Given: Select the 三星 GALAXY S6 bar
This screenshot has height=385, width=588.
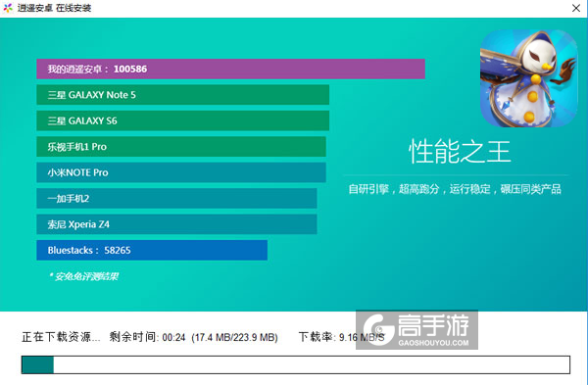Looking at the screenshot, I should pos(183,120).
